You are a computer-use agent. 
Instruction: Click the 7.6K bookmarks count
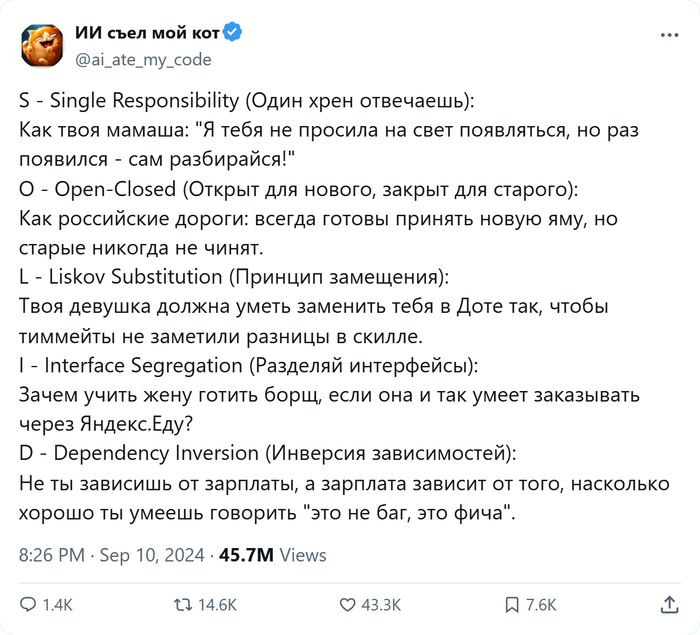tap(541, 605)
